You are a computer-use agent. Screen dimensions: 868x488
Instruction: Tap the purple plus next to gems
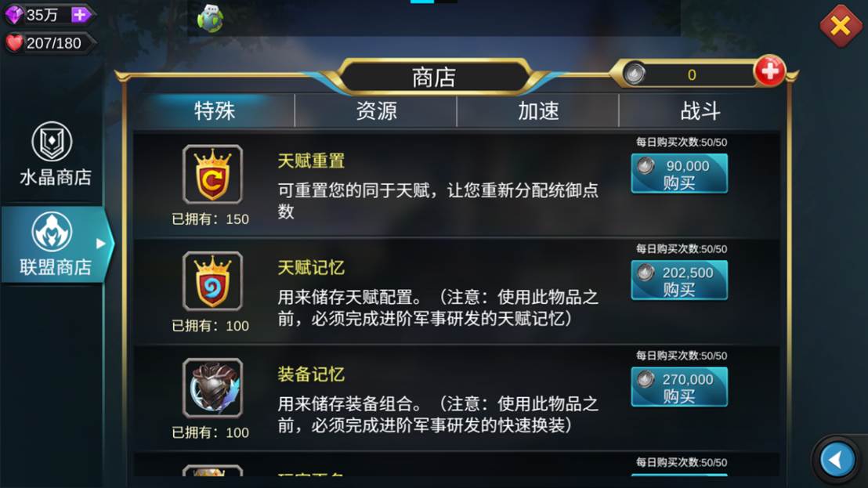pyautogui.click(x=80, y=15)
